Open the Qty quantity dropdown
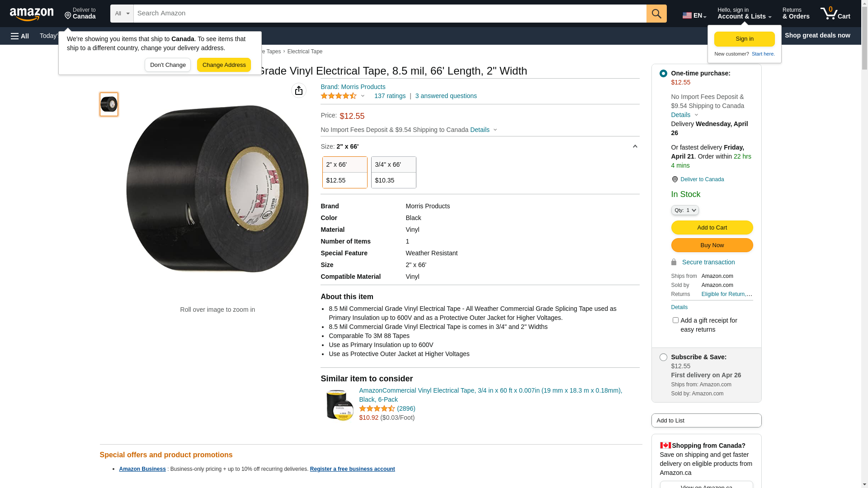 tap(685, 210)
